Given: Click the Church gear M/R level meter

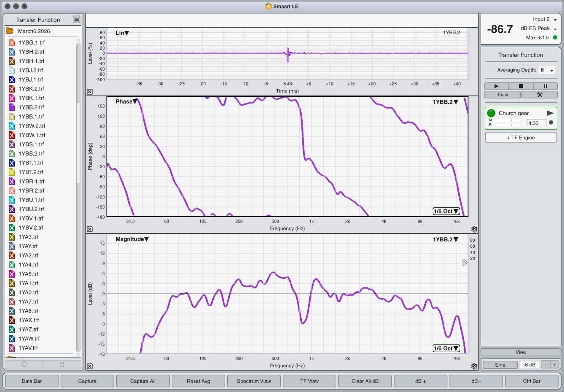Looking at the screenshot, I should click(507, 122).
